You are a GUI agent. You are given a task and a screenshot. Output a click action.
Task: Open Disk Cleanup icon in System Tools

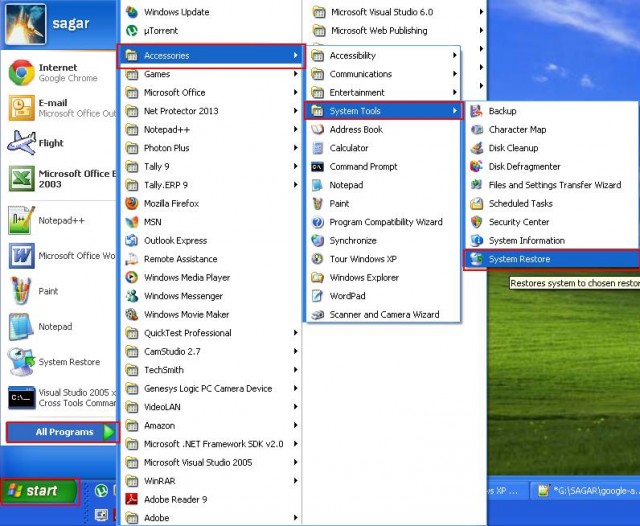(477, 148)
